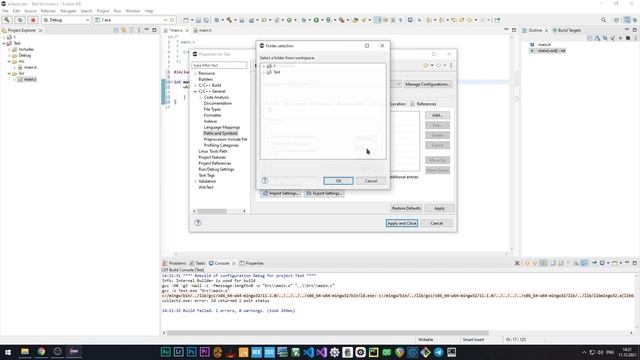Open Properties dialog three-dot menu
640x360 pixels.
[451, 65]
